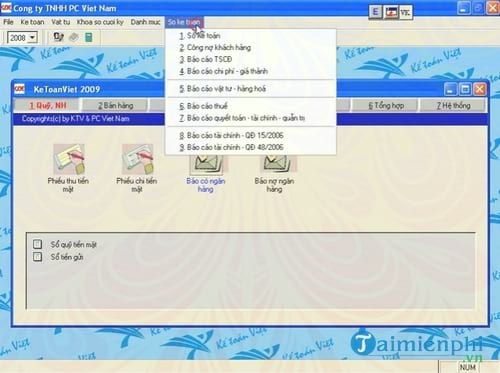
Task: Click the E language button in title bar
Action: pos(375,12)
